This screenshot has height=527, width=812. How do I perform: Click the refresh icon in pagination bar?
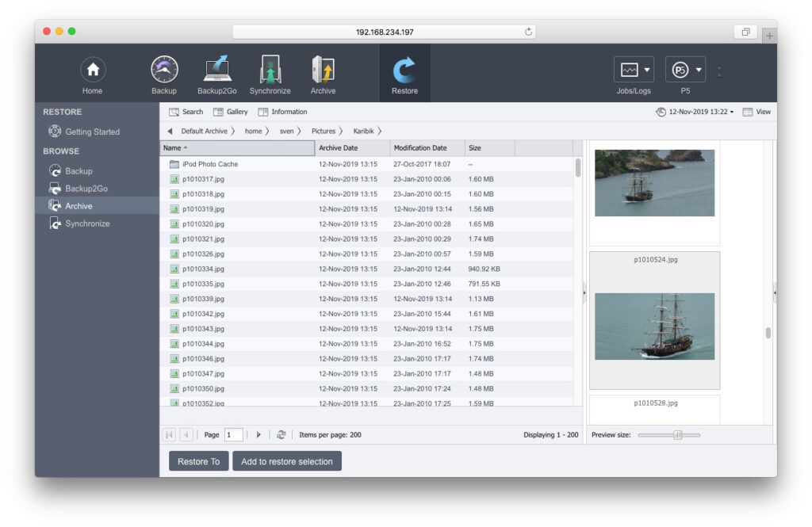coord(281,435)
